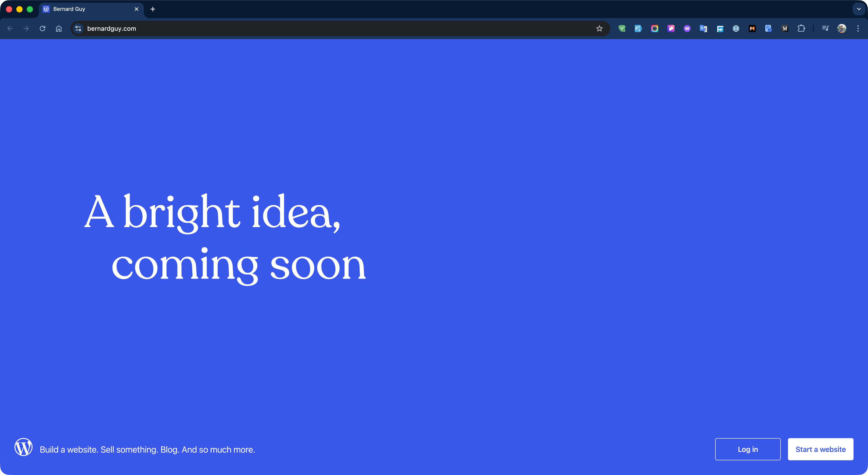The width and height of the screenshot is (868, 475).
Task: View site information in address bar
Action: 78,29
